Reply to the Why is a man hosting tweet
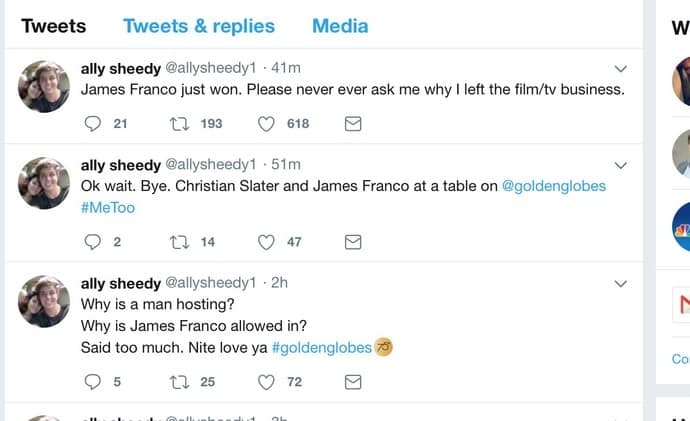The height and width of the screenshot is (421, 690). [x=92, y=382]
